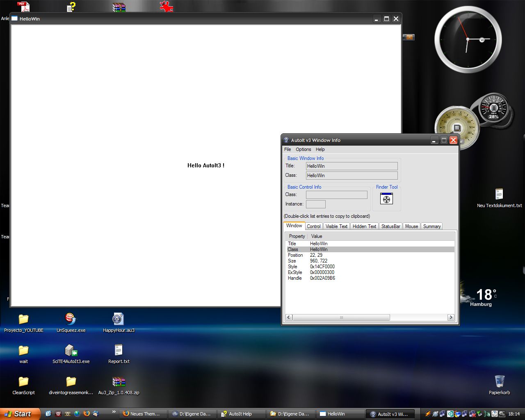Open the Options menu in Window Info
Screen dimensions: 525x420
(x=304, y=149)
